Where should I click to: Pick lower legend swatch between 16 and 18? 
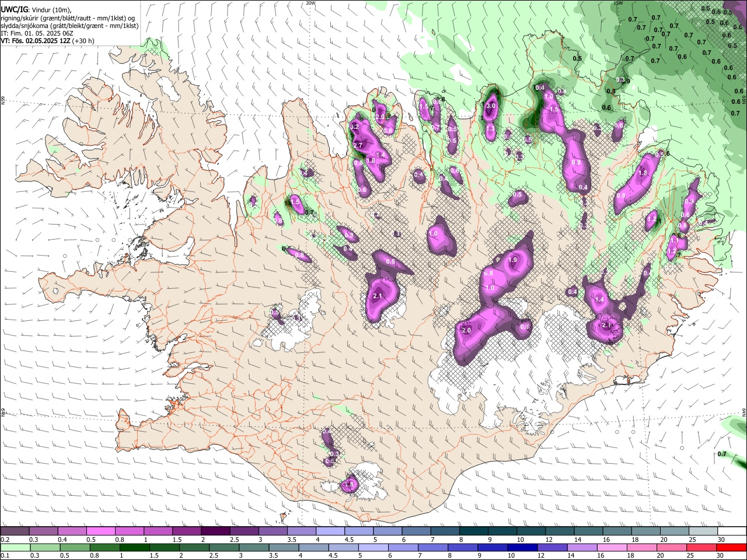(613, 547)
